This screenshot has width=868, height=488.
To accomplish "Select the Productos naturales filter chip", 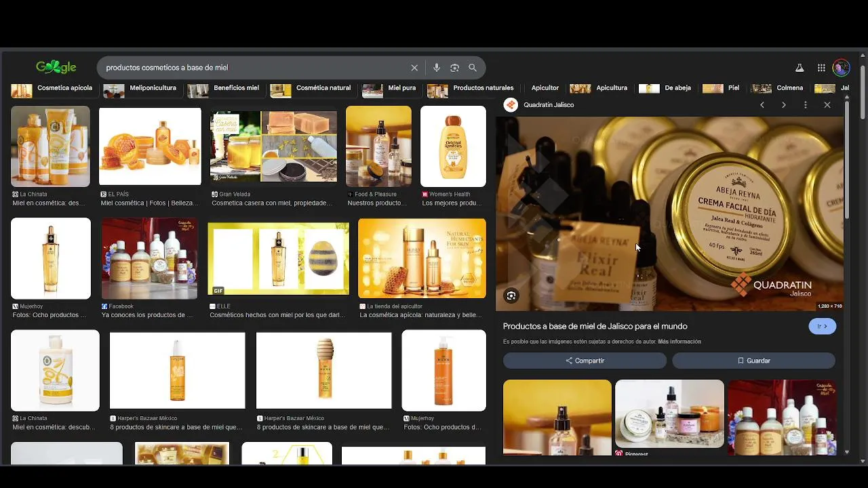I will point(471,88).
